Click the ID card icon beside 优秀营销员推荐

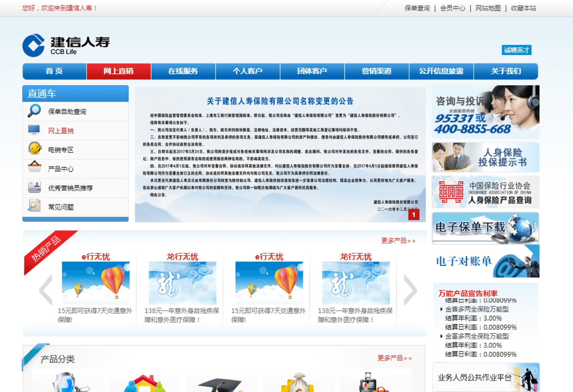click(x=35, y=187)
